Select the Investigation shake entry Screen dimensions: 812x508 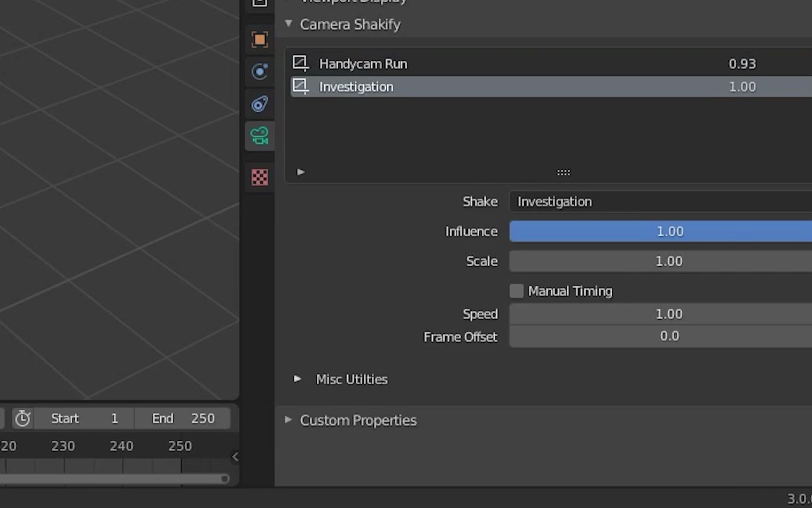click(x=551, y=87)
